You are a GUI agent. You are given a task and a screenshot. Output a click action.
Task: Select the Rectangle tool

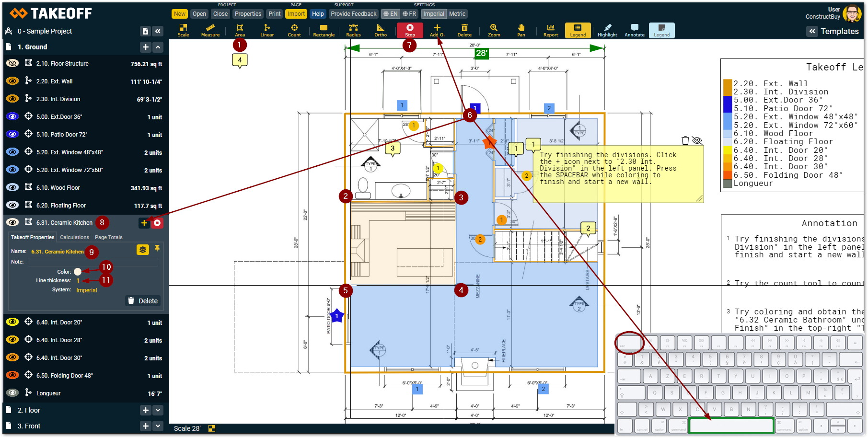click(324, 30)
